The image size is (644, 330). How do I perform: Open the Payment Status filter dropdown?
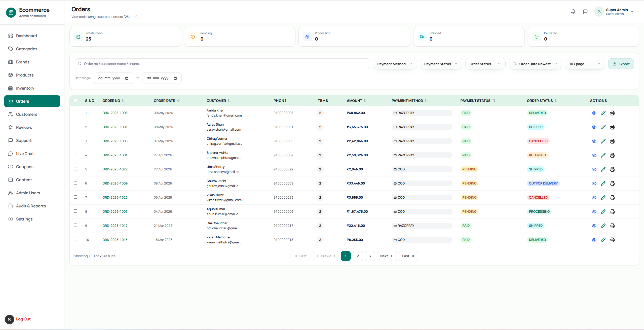pos(441,64)
